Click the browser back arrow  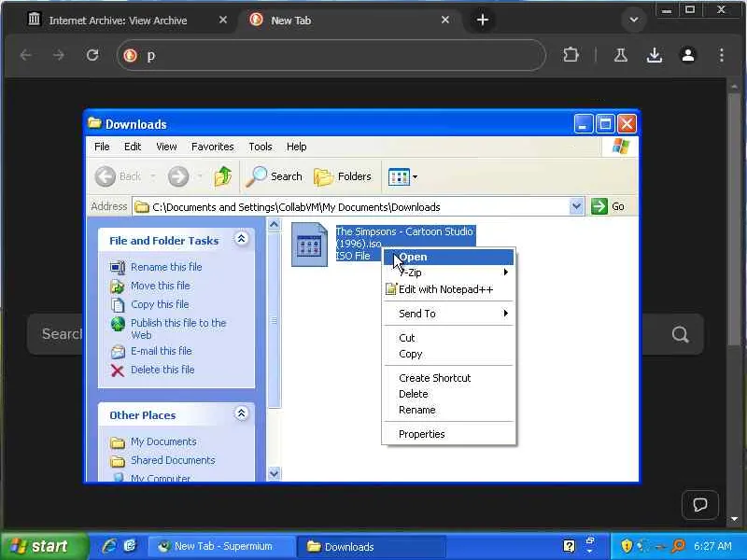click(26, 55)
